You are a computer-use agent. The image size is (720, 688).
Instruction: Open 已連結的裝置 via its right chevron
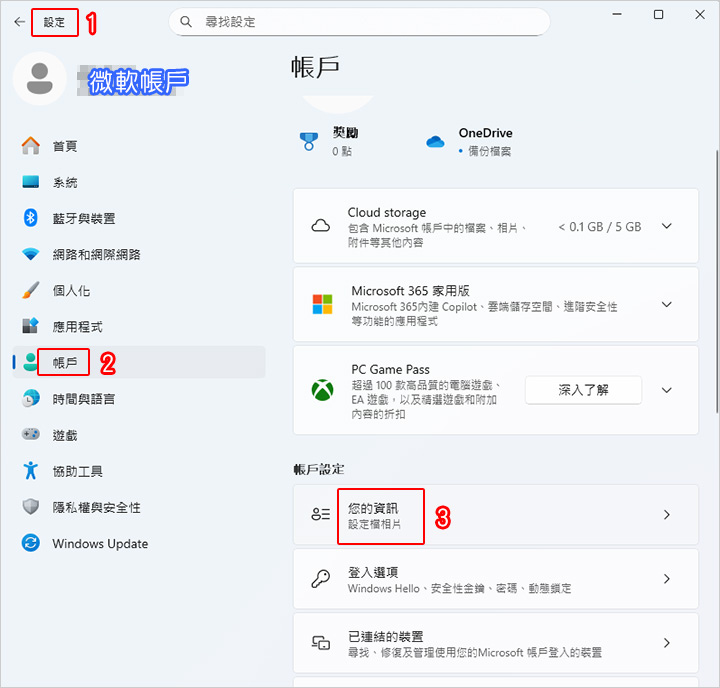tap(666, 643)
